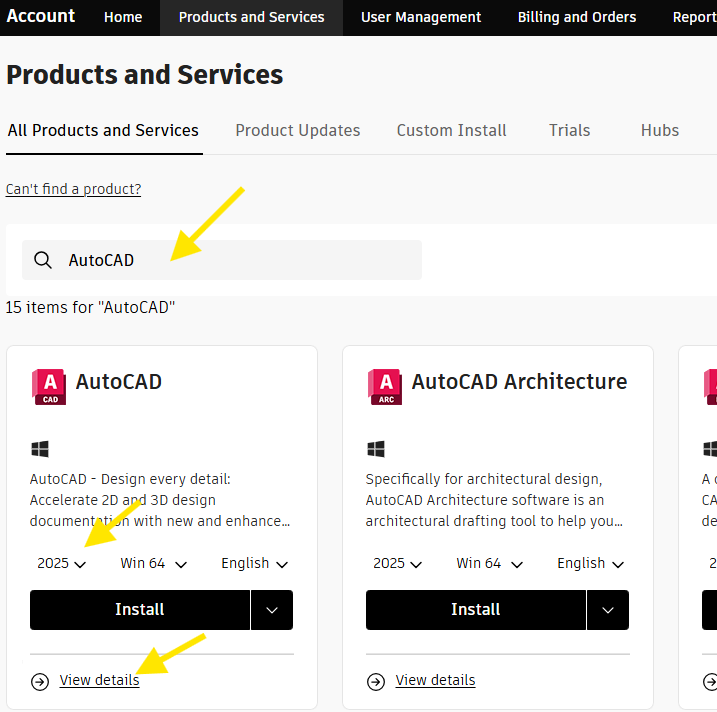Click Windows platform icon under AutoCAD Architecture
717x712 pixels.
tap(375, 449)
